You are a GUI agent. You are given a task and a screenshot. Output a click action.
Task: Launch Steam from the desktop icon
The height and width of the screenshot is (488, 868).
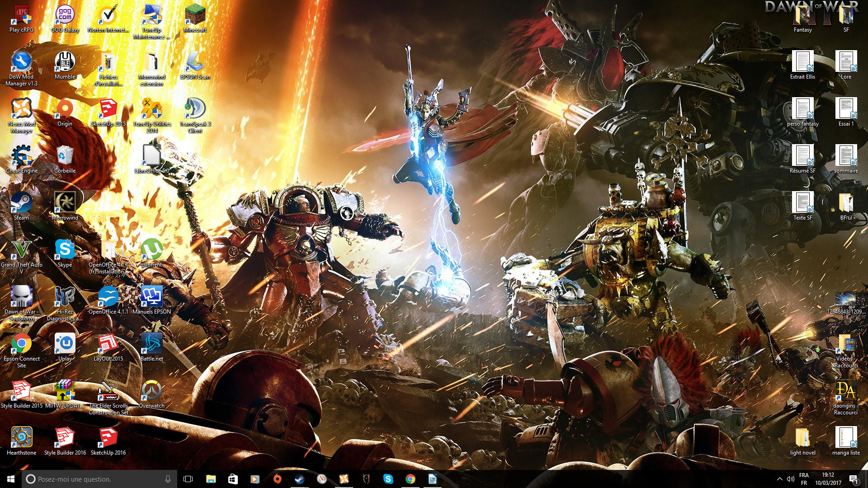(21, 206)
